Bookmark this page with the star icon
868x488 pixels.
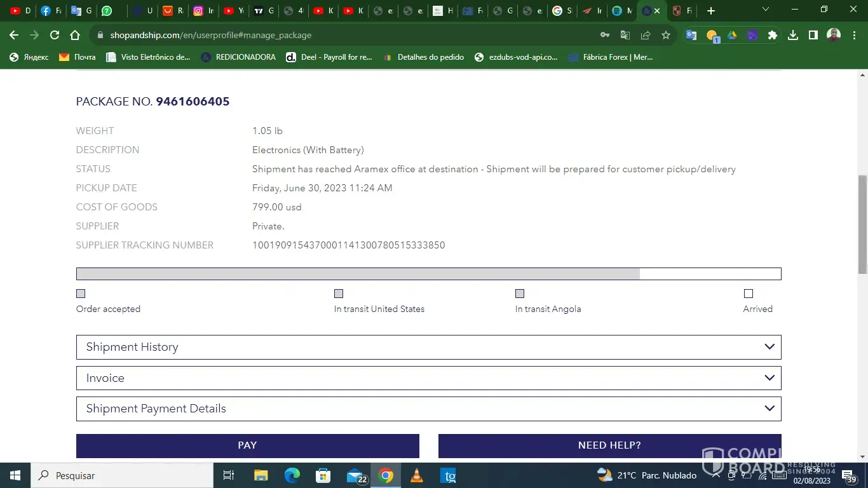point(665,36)
